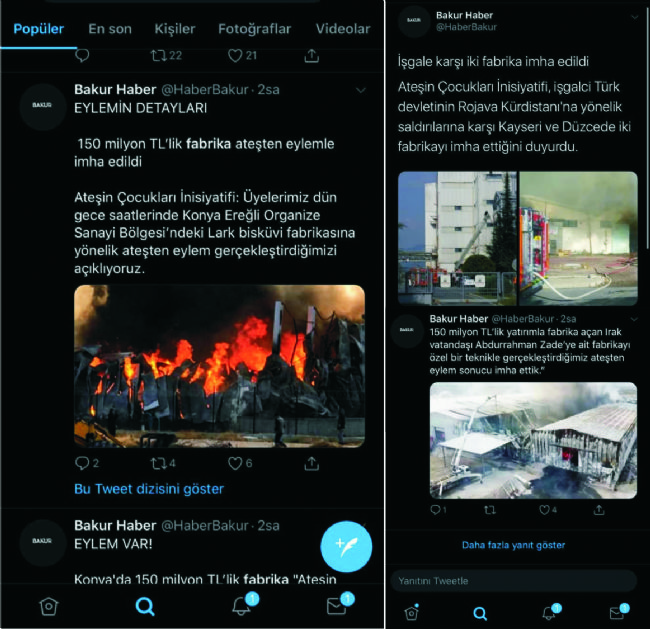Tap the share icon beside 21 likes
This screenshot has height=629, width=650.
pos(311,56)
